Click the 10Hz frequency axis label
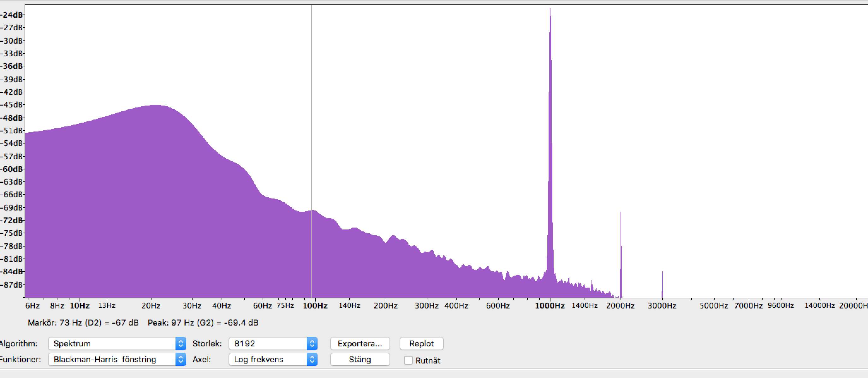This screenshot has width=868, height=378. click(80, 306)
